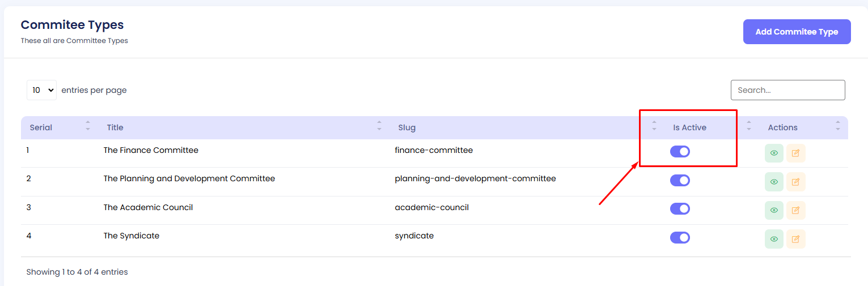Edit The Syndicate entry

click(x=795, y=239)
